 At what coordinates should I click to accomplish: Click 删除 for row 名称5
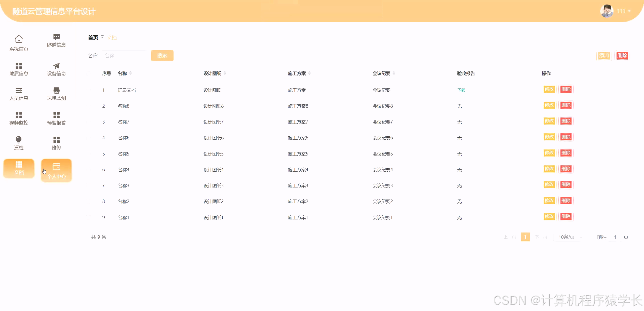[x=566, y=153]
